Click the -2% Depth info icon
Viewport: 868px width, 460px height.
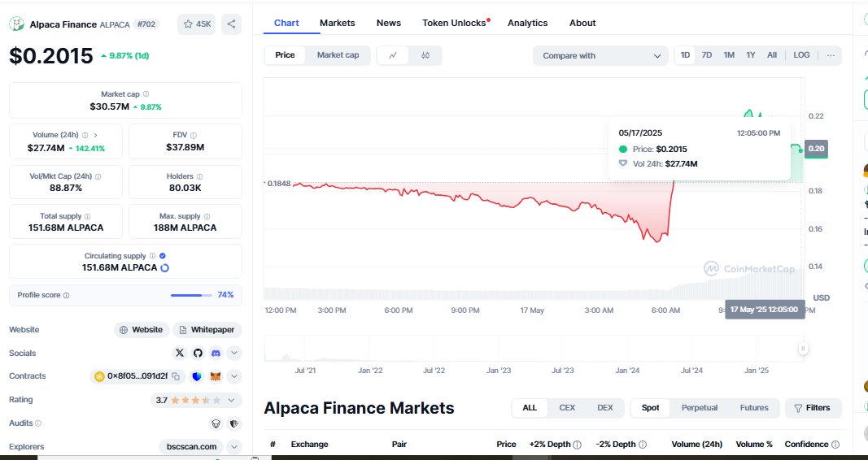[x=643, y=445]
